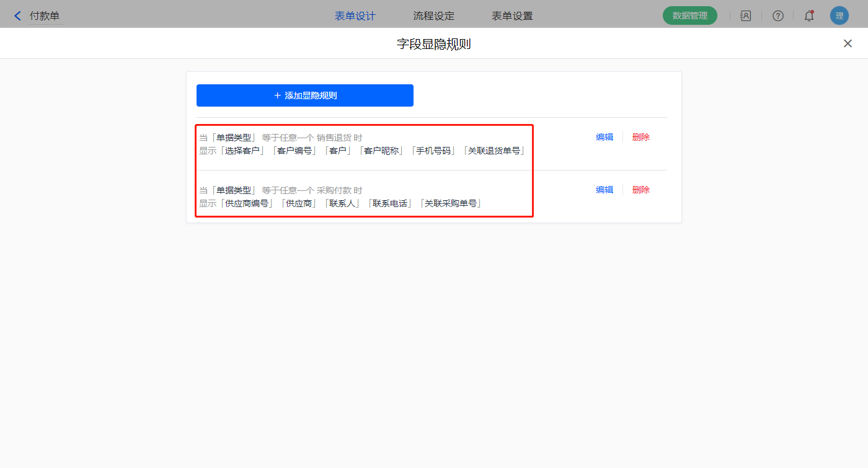This screenshot has width=868, height=468.
Task: Click the 供应商编号 field tag
Action: (247, 203)
